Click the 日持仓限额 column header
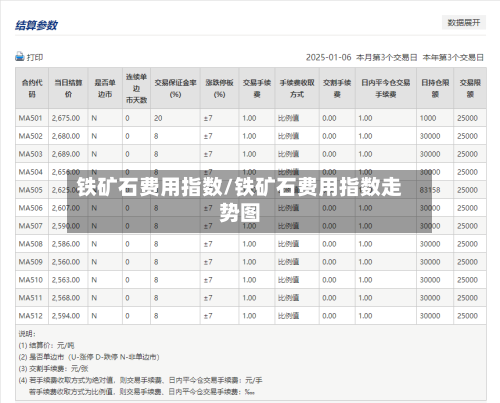 point(435,88)
